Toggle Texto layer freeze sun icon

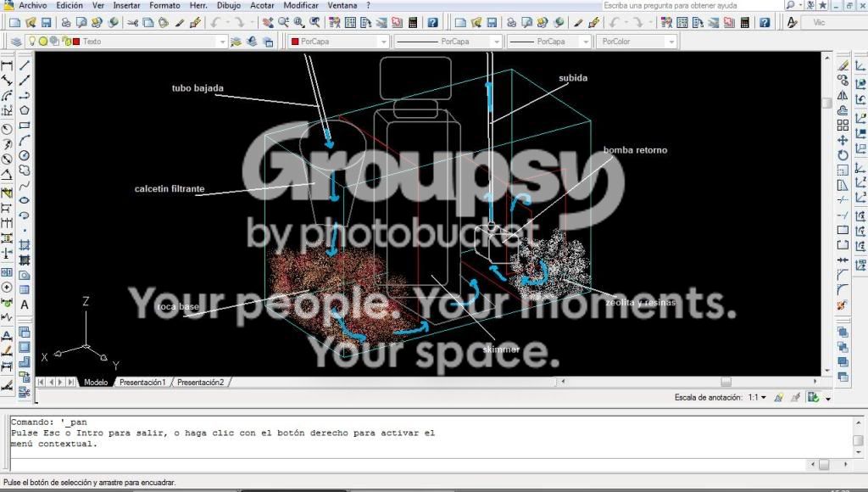coord(43,41)
